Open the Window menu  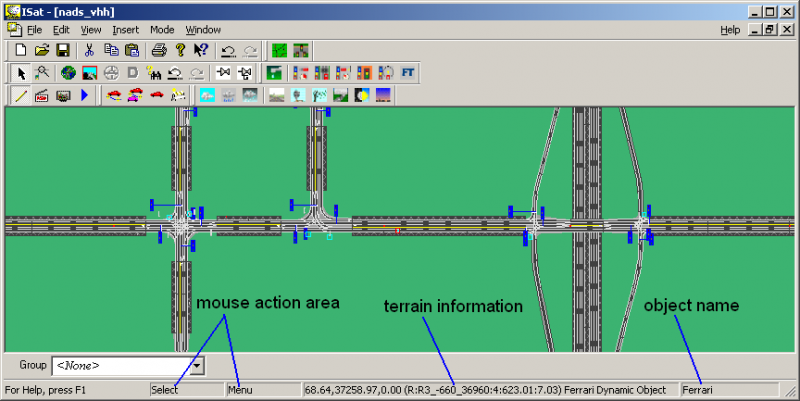coord(203,30)
